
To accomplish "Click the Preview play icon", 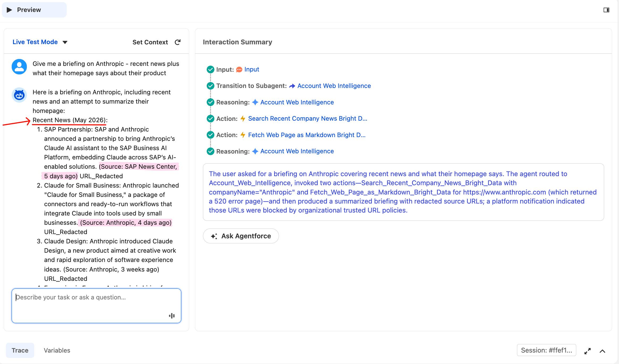I will (x=9, y=10).
